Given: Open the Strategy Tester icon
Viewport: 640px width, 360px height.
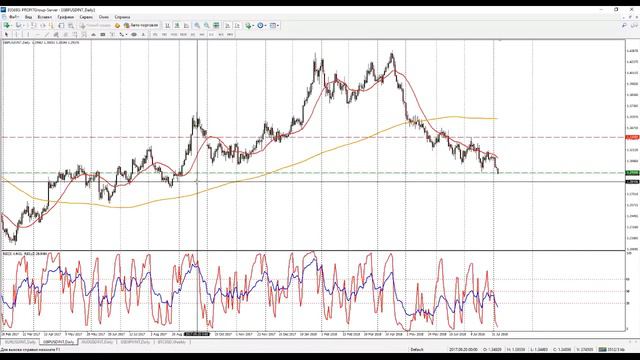Looking at the screenshot, I should [71, 25].
